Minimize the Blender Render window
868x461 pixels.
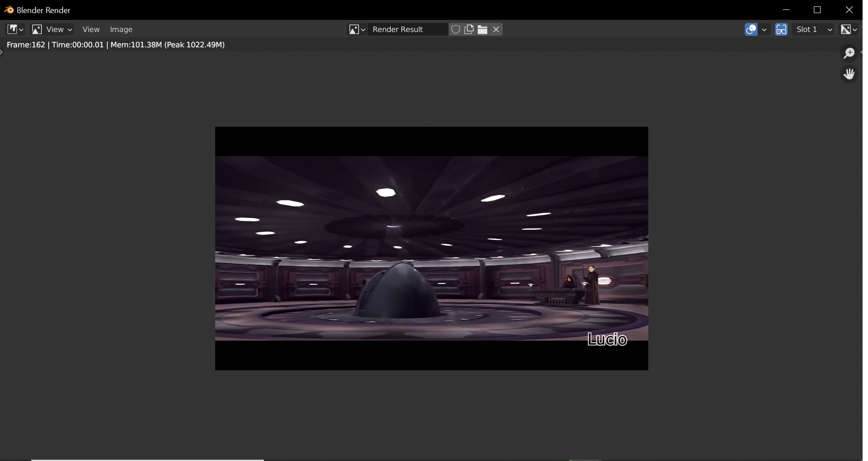coord(786,10)
